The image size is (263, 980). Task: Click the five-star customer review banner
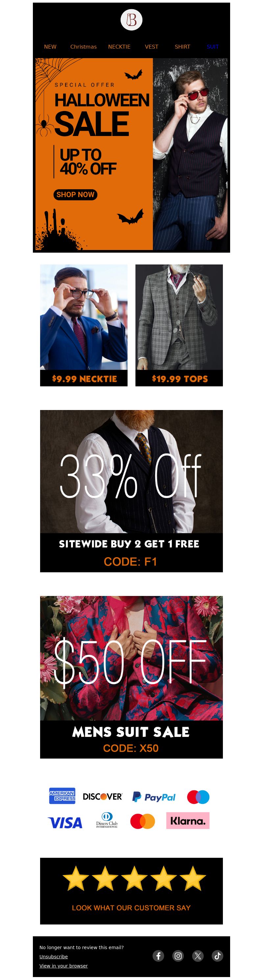coord(131,891)
